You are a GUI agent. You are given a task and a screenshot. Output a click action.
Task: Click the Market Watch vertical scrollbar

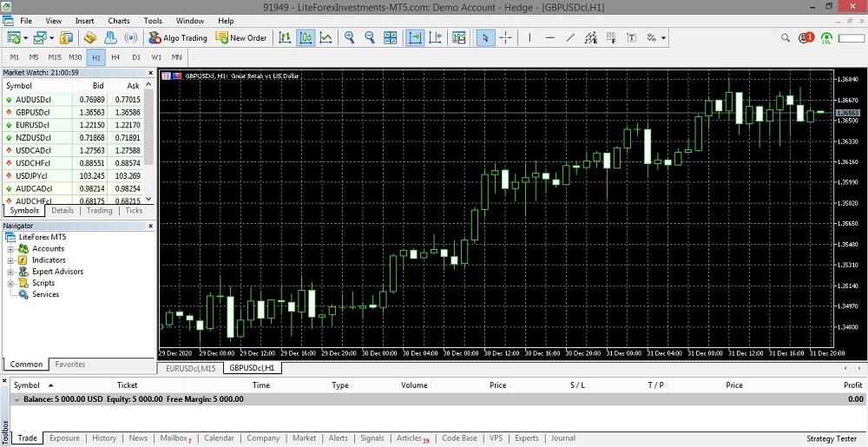point(148,142)
